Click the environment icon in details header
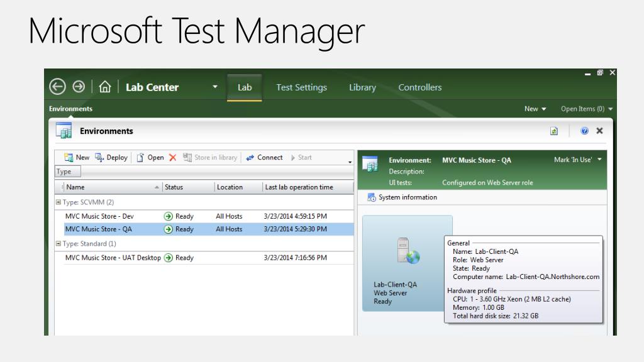This screenshot has height=362, width=644. click(370, 164)
